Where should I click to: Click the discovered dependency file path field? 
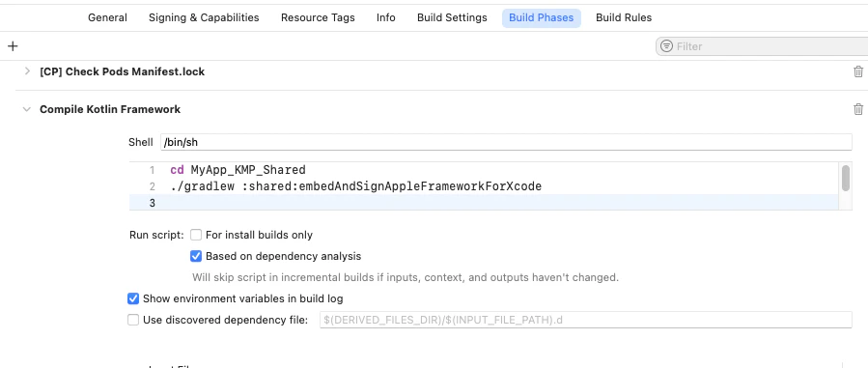(x=586, y=320)
